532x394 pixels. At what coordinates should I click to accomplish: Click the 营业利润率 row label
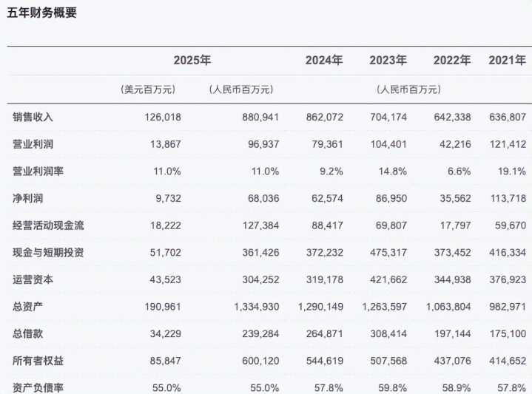tap(38, 171)
